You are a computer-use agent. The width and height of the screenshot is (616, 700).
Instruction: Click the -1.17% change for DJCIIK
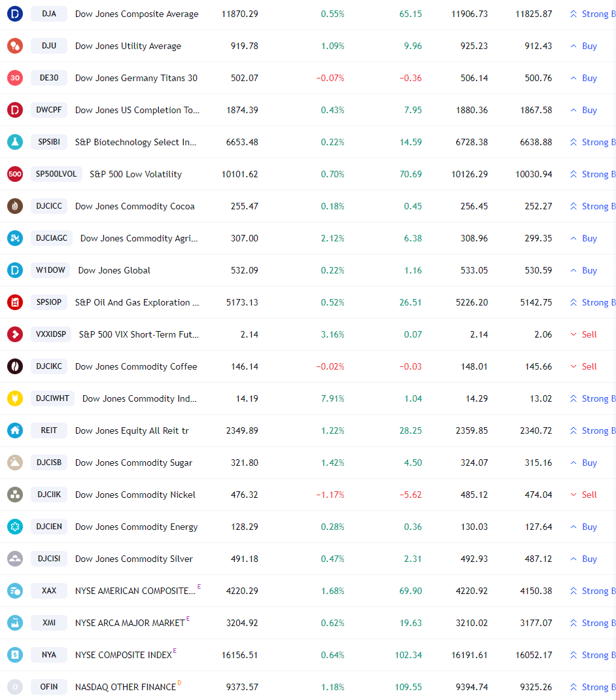[330, 495]
